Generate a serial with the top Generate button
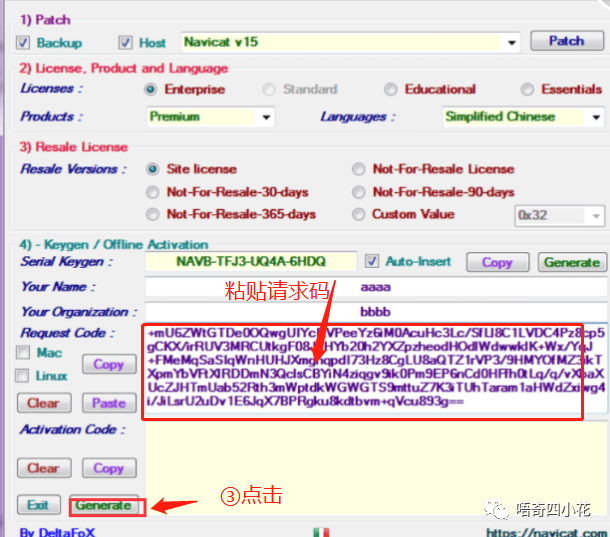 pyautogui.click(x=572, y=262)
